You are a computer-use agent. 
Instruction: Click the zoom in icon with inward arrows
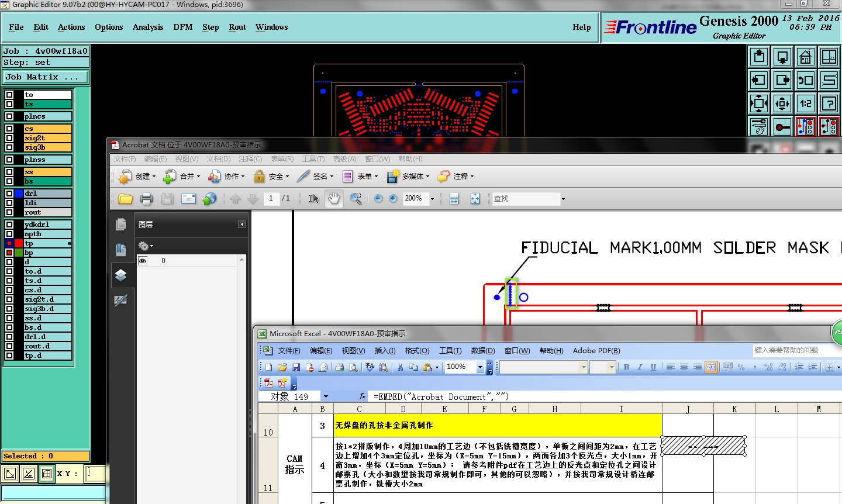click(x=759, y=103)
